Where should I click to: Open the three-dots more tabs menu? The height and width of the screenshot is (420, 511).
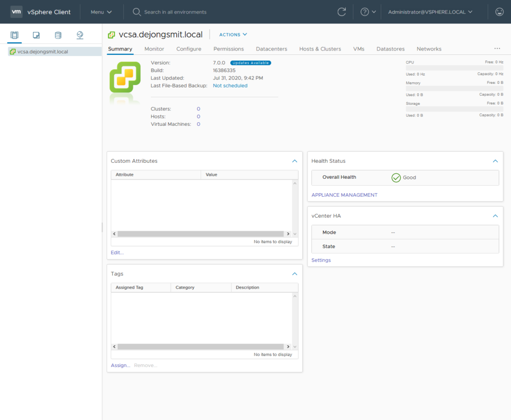[x=497, y=48]
